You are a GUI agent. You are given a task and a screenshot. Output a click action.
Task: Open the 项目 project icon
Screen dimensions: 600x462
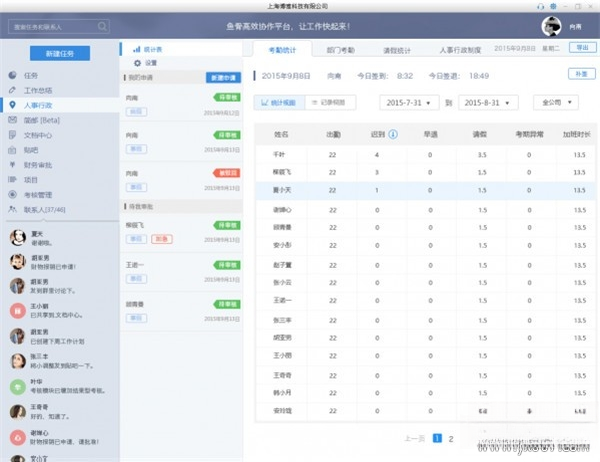click(13, 180)
